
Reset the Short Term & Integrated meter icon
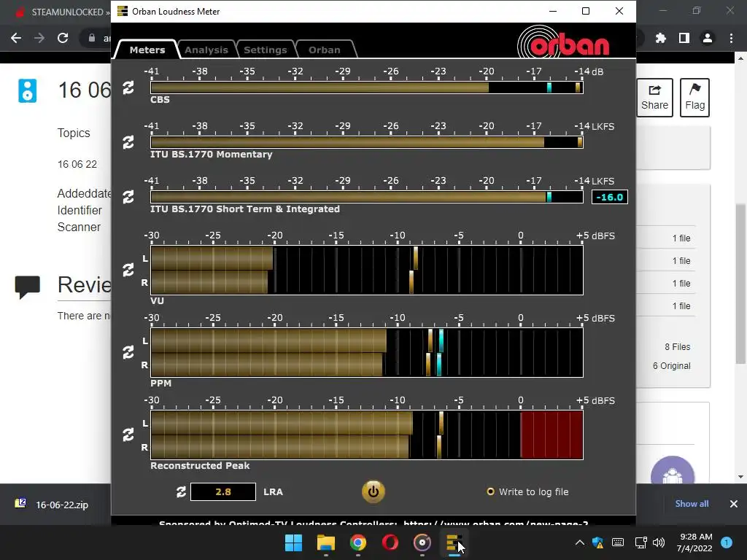point(128,197)
